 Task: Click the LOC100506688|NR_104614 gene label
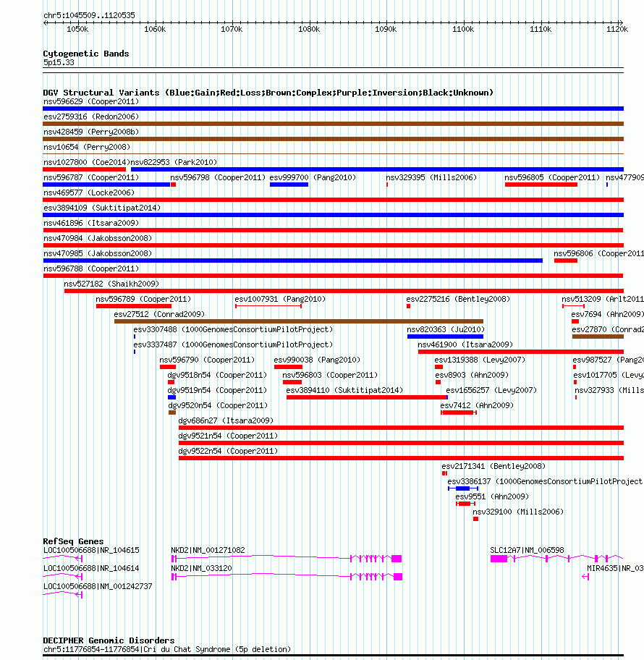click(91, 568)
